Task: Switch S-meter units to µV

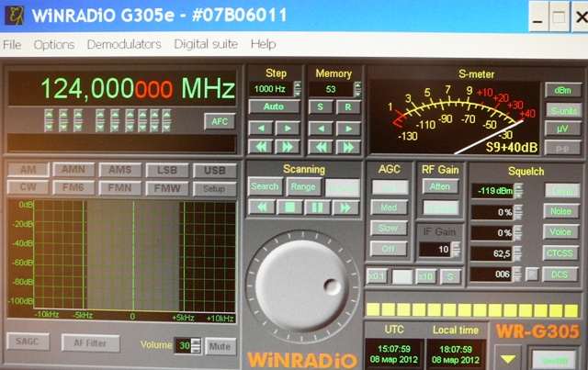Action: click(563, 129)
